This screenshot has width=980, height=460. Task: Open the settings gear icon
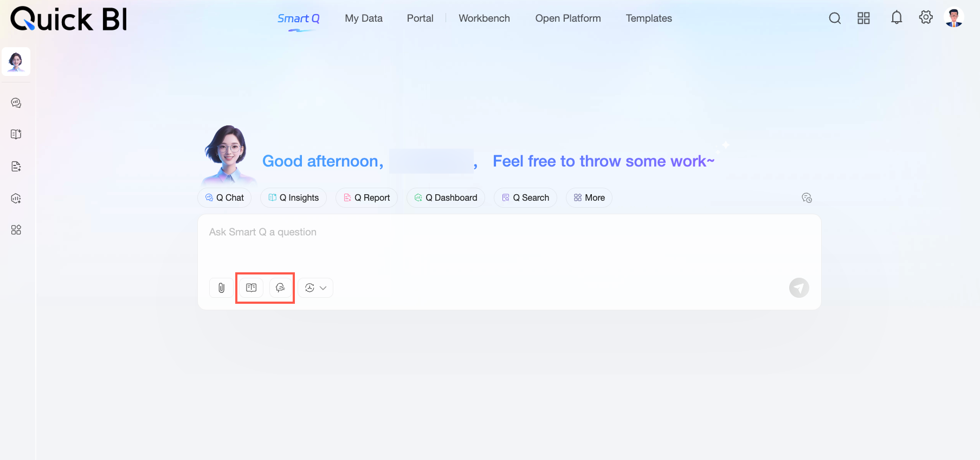pos(926,17)
